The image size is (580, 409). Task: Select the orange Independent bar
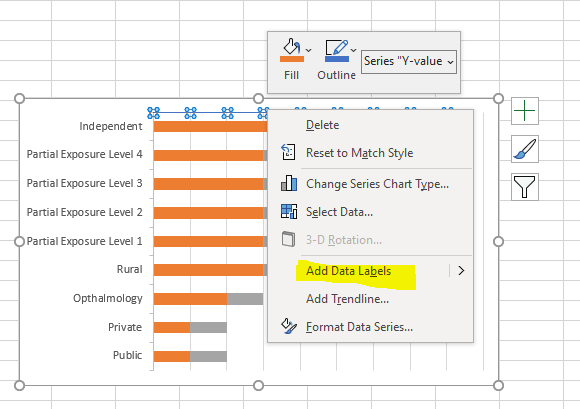pyautogui.click(x=210, y=126)
